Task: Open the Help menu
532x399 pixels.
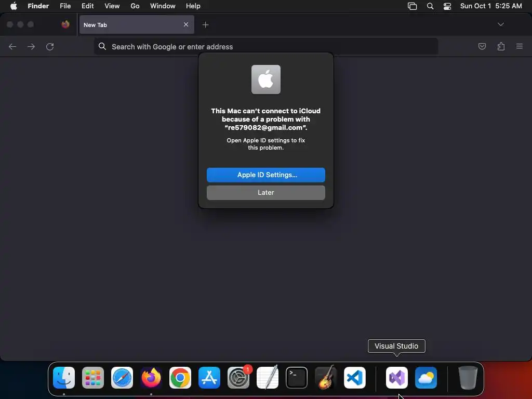Action: pyautogui.click(x=193, y=6)
